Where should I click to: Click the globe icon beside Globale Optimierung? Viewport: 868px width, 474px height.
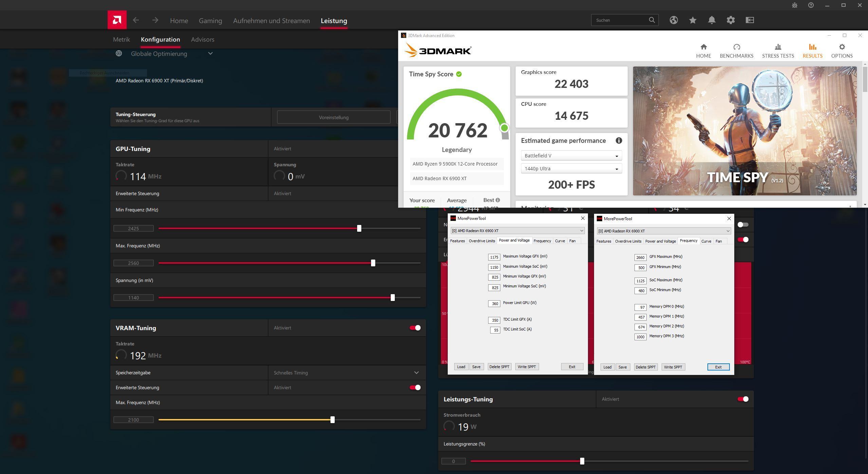[x=118, y=54]
